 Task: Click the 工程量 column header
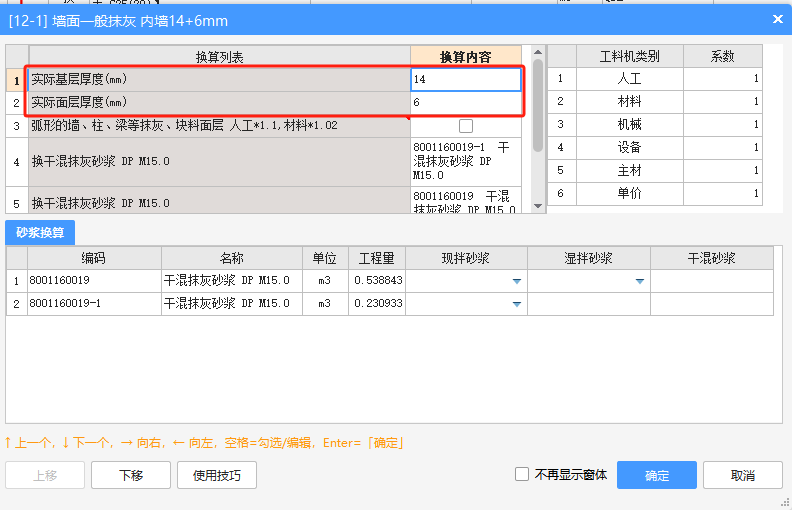point(377,258)
